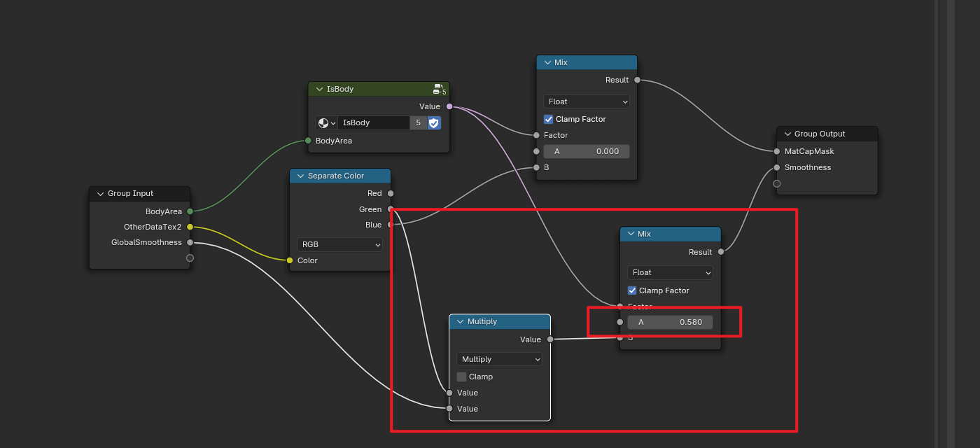Open the Multiply operation dropdown
980x448 pixels.
tap(499, 359)
